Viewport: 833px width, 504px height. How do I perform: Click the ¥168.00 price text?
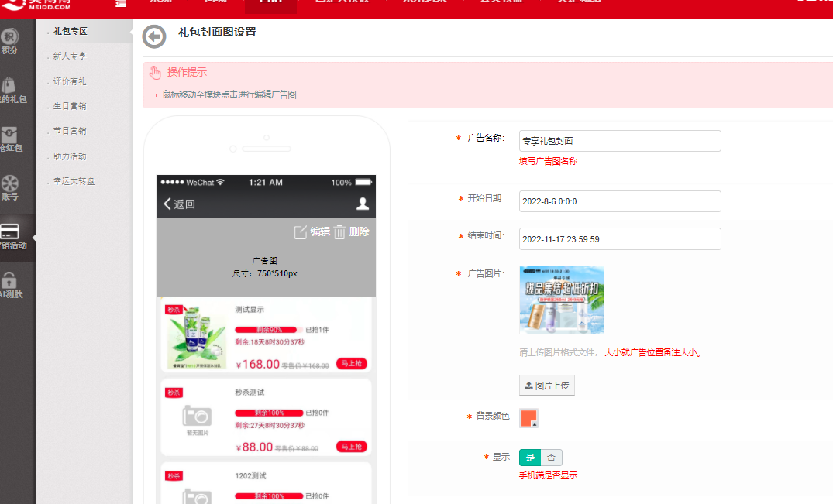click(x=258, y=364)
